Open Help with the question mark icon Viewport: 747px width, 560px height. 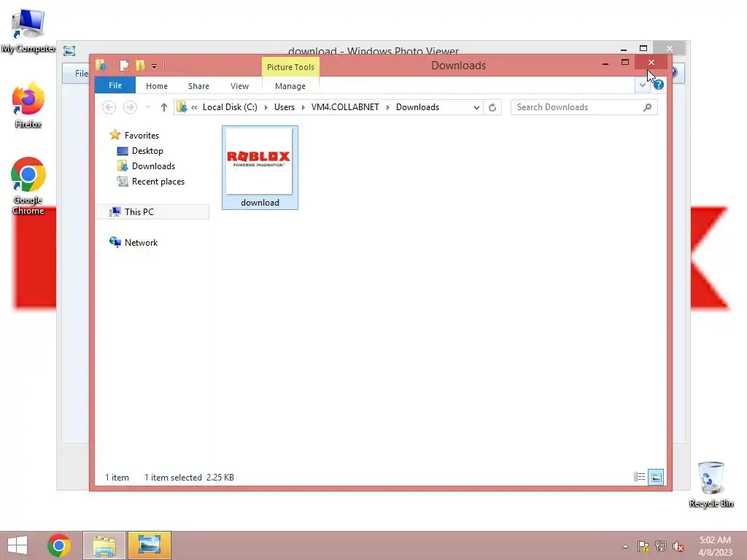point(659,85)
